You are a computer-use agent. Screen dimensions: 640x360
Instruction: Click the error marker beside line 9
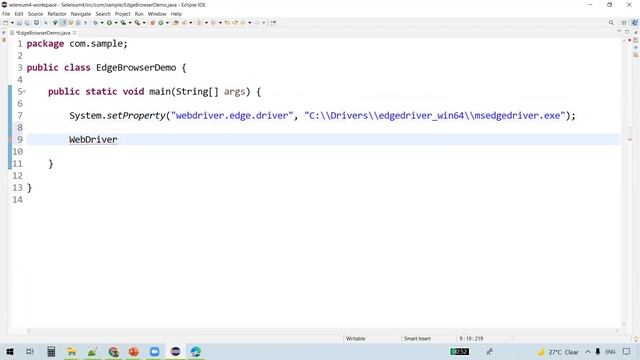[x=10, y=140]
